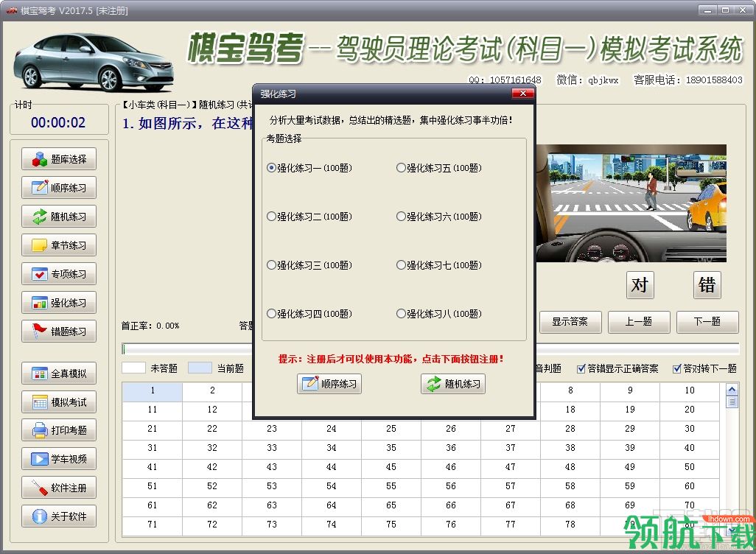Open 专项练习 special practice
This screenshot has width=756, height=554.
(59, 274)
